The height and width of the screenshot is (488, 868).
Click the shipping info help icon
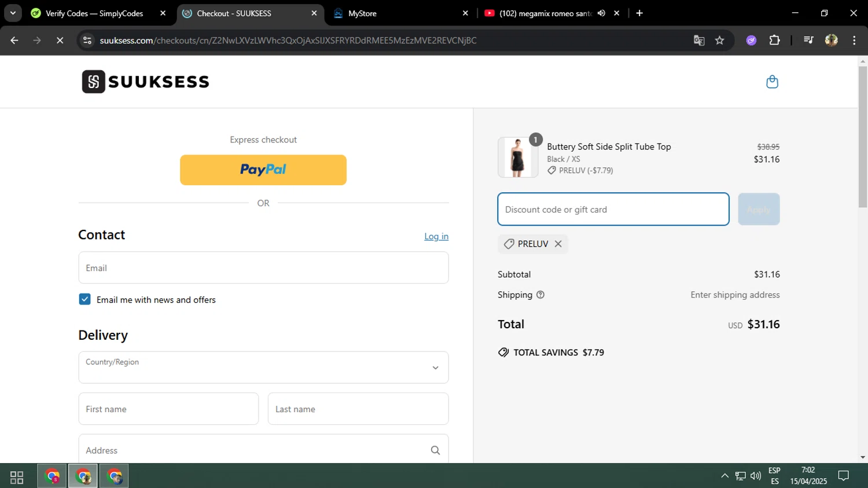click(540, 295)
